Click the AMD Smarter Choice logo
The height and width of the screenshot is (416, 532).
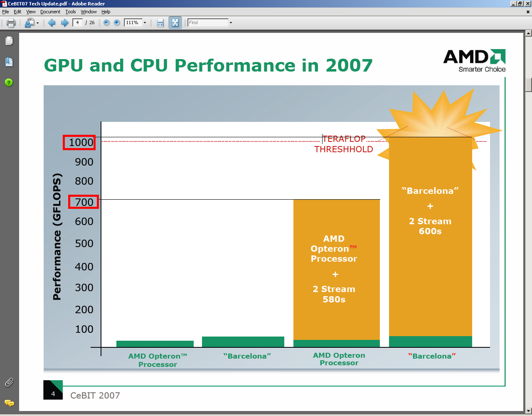[x=474, y=61]
